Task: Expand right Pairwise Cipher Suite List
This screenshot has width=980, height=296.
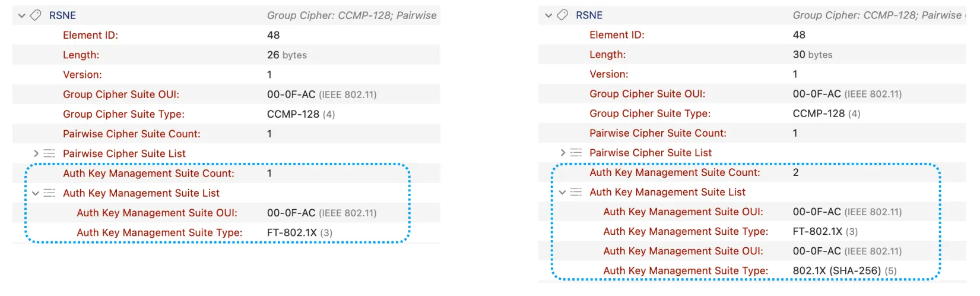Action: pos(563,153)
